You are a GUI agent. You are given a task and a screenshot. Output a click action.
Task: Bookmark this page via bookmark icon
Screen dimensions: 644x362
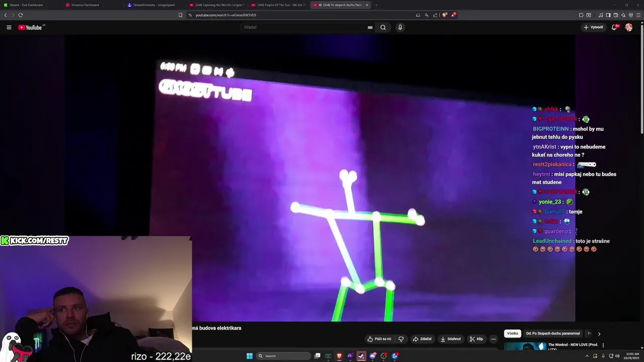pyautogui.click(x=180, y=15)
